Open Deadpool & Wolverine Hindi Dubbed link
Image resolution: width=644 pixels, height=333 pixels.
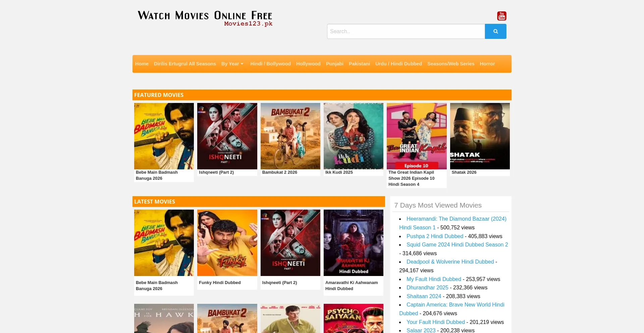pyautogui.click(x=450, y=262)
